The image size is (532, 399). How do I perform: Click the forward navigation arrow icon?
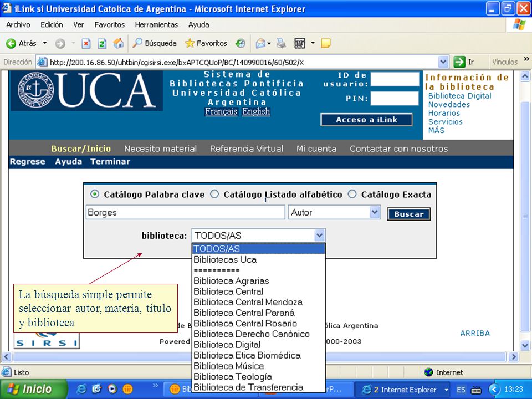coord(60,43)
